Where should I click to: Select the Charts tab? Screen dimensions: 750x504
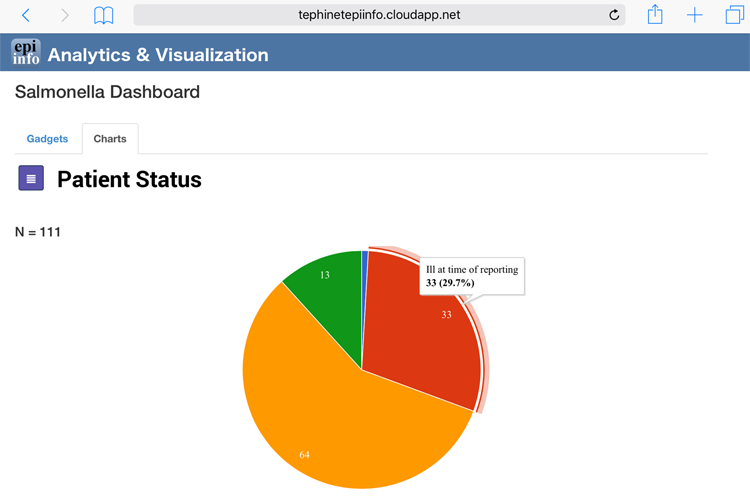[x=110, y=139]
